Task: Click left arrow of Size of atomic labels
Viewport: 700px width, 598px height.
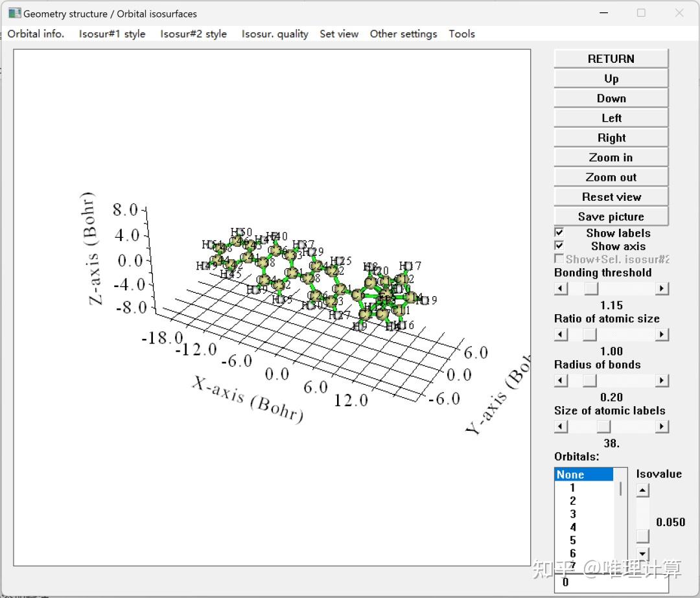Action: [561, 427]
